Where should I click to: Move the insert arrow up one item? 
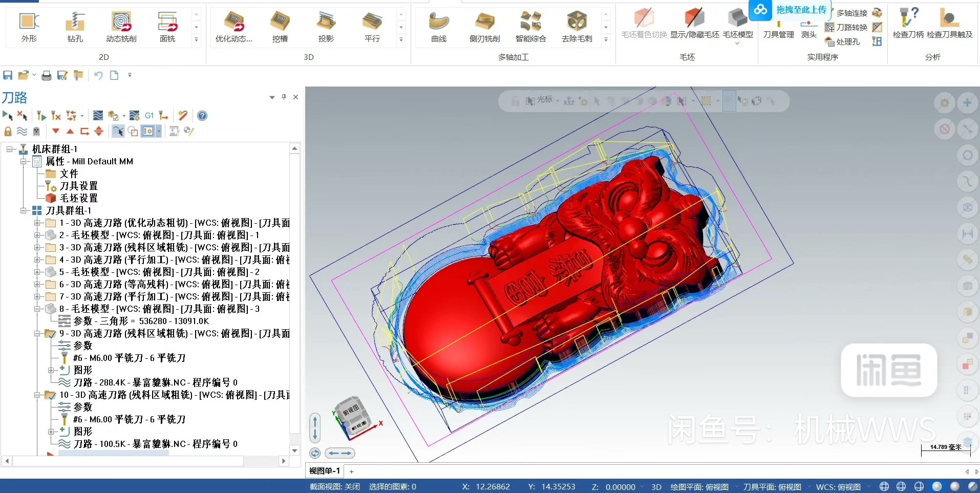(x=70, y=132)
